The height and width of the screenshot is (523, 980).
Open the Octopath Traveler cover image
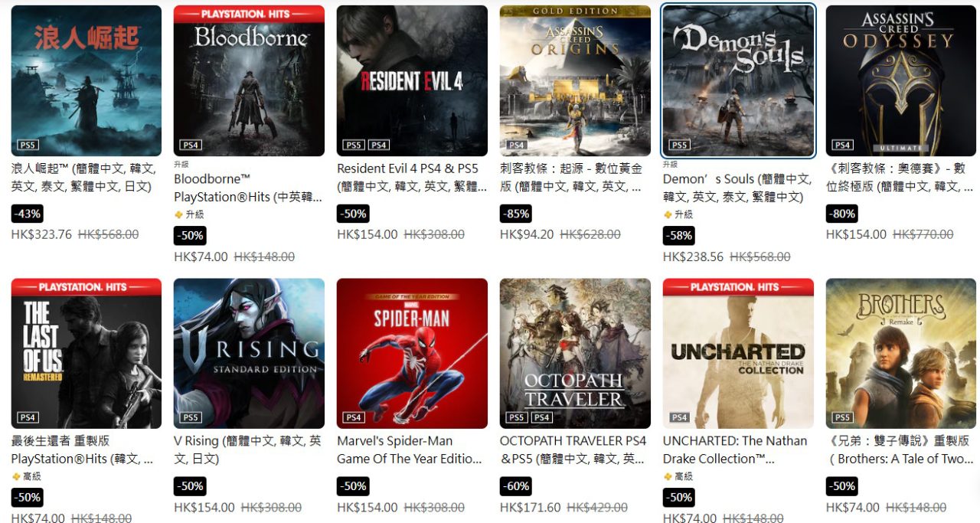coord(575,353)
